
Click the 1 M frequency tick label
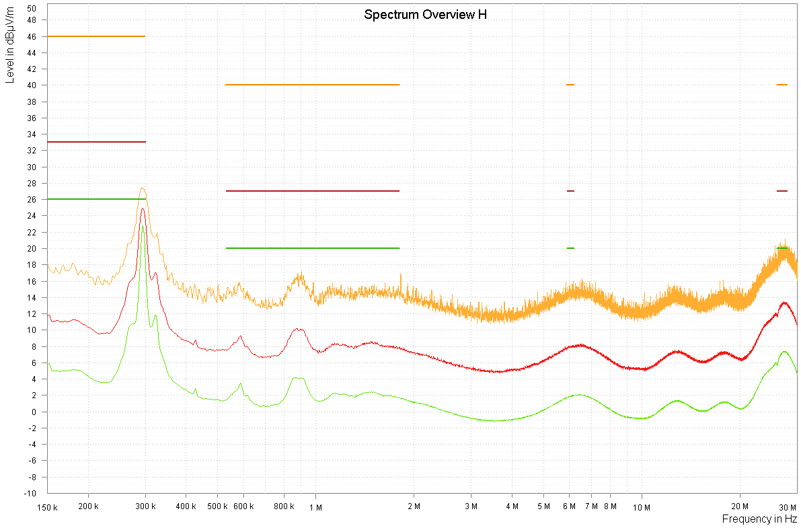click(x=315, y=507)
